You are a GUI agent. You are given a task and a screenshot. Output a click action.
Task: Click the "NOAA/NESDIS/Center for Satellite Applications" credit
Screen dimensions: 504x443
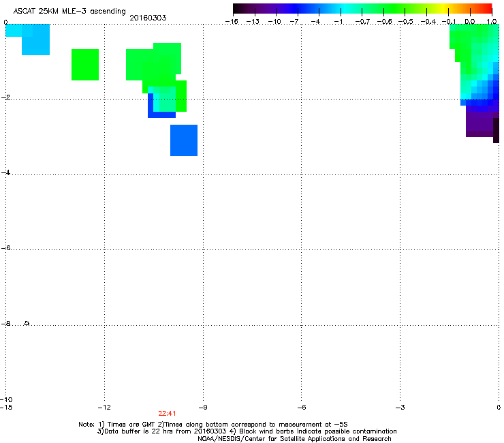pos(294,439)
